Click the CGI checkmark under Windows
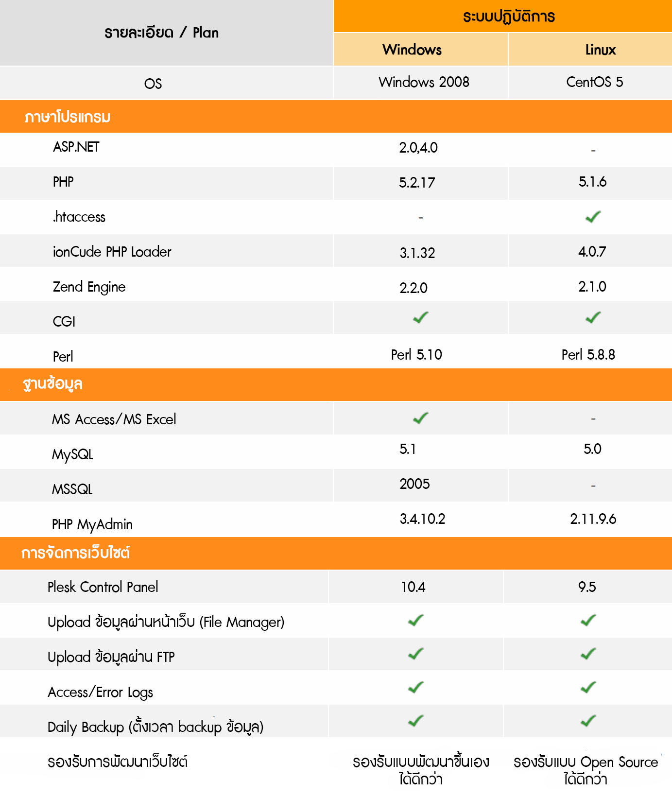 pyautogui.click(x=420, y=317)
